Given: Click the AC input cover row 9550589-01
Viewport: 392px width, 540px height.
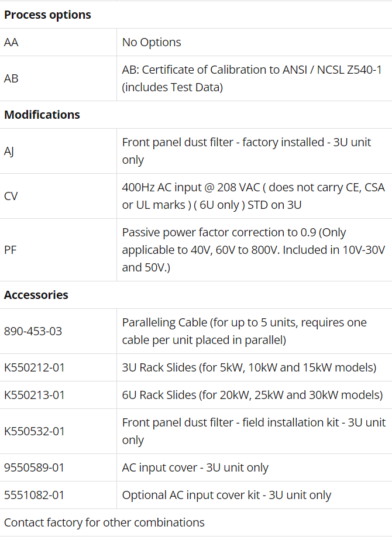Looking at the screenshot, I should click(x=196, y=467).
